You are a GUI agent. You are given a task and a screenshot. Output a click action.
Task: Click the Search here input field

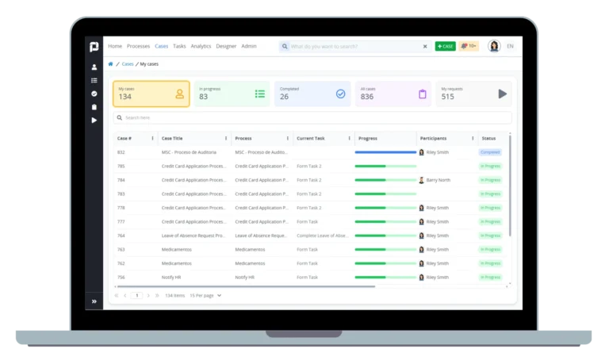(312, 117)
